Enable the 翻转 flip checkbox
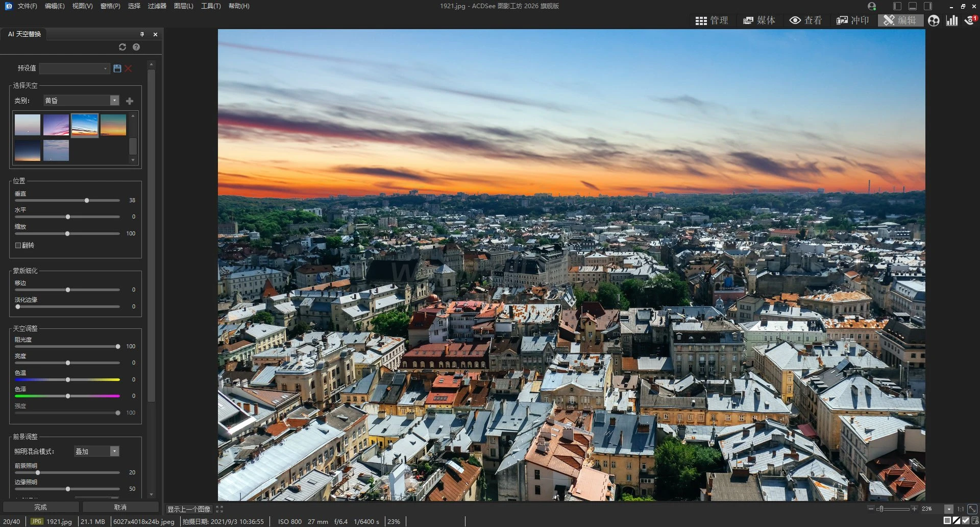980x527 pixels. 18,246
